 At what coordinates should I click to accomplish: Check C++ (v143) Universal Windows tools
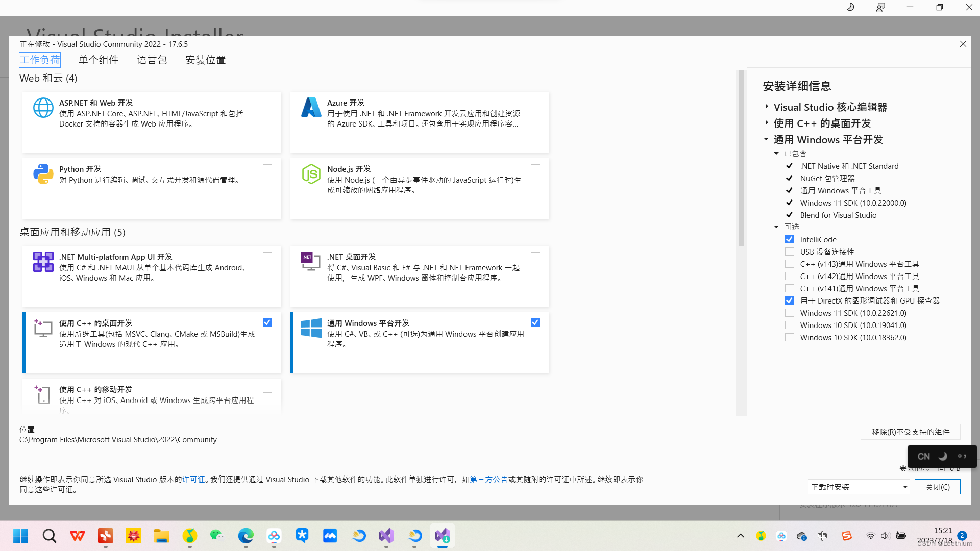tap(790, 264)
